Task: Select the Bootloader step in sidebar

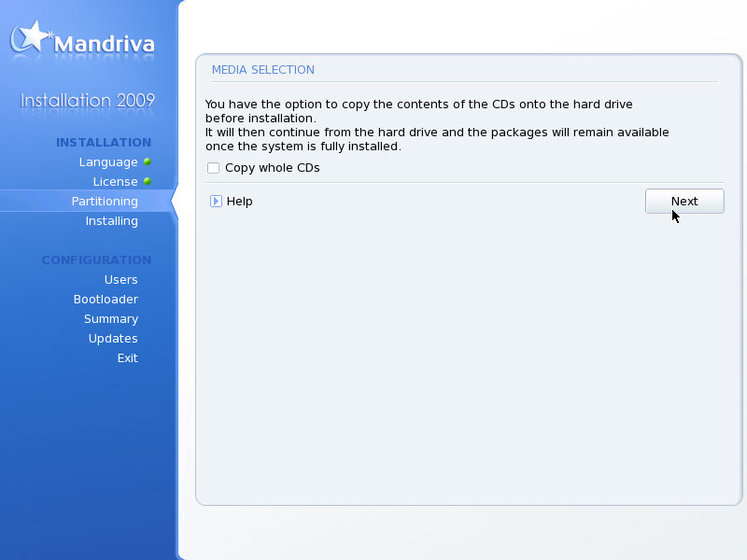Action: click(106, 299)
